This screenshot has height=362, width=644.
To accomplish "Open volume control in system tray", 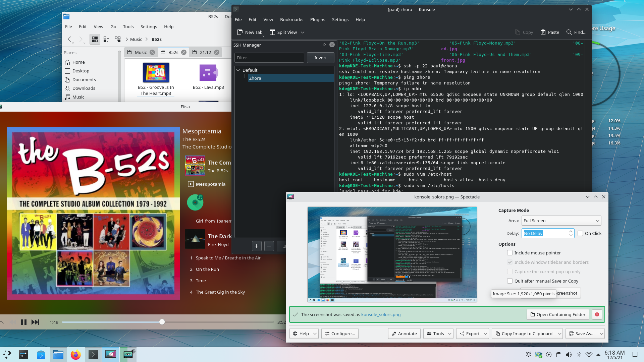I will coord(569,355).
